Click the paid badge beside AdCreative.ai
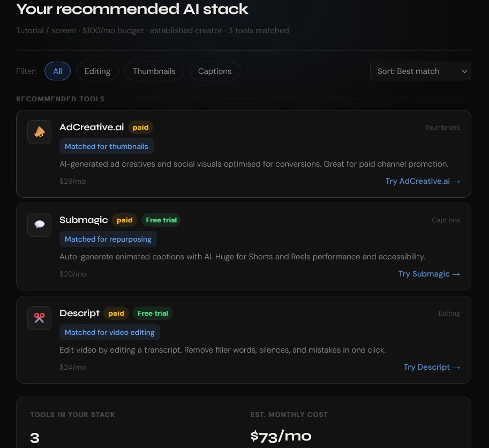The height and width of the screenshot is (448, 489). (140, 128)
